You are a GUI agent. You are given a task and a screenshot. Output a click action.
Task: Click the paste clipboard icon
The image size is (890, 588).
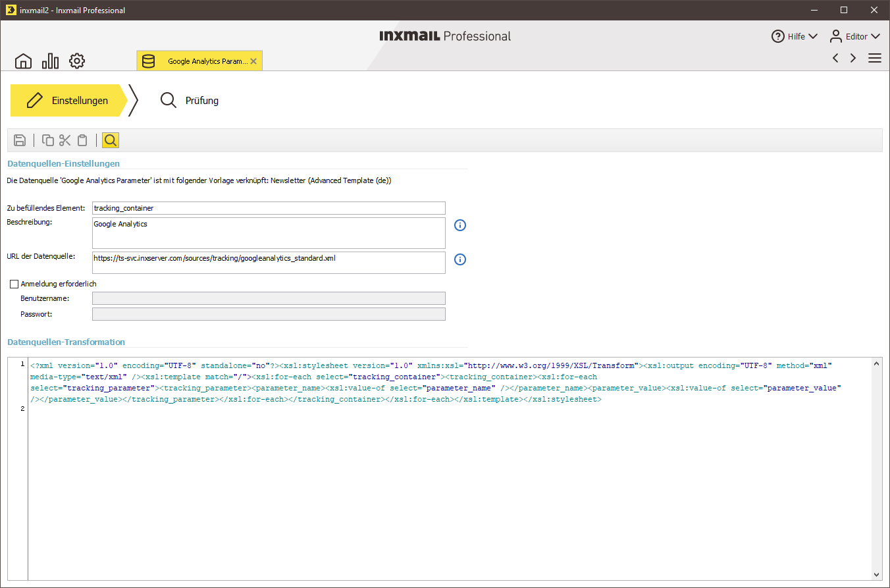point(82,140)
